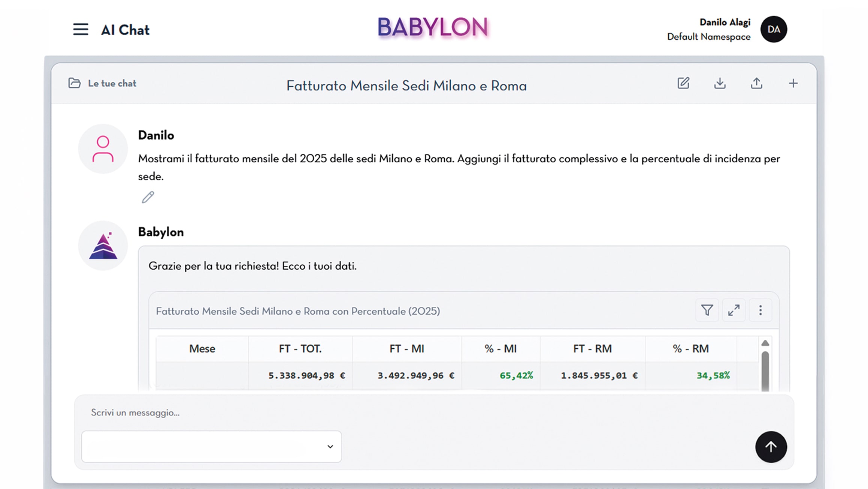Expand the table to fullscreen
This screenshot has height=489, width=868.
(734, 310)
